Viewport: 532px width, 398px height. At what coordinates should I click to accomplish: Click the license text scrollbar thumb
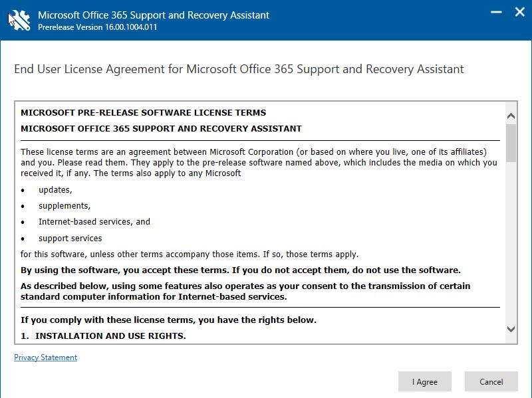511,143
